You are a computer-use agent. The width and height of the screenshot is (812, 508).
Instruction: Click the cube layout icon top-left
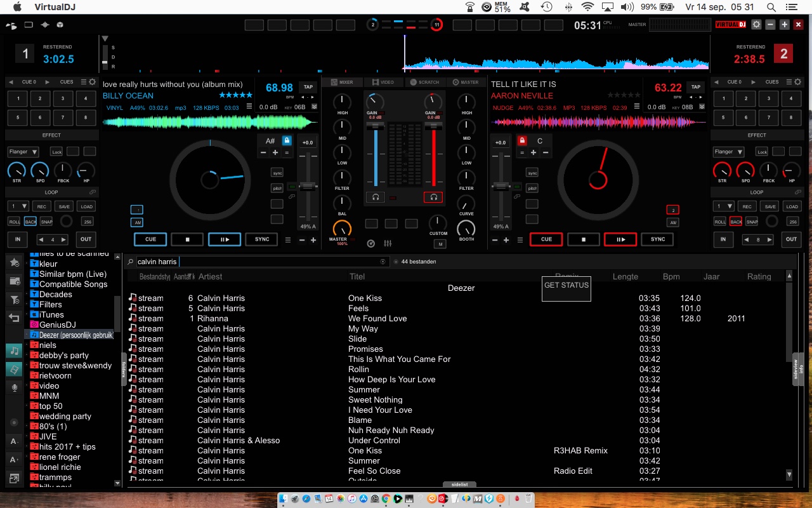click(60, 25)
